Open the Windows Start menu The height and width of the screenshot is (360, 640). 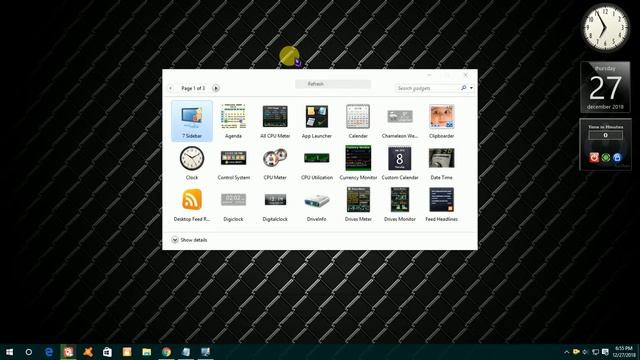click(9, 352)
